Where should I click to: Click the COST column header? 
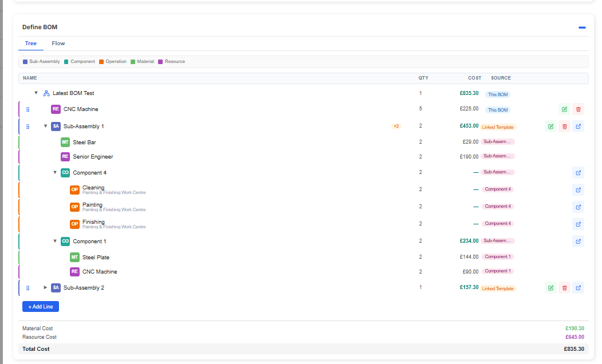[x=474, y=78]
